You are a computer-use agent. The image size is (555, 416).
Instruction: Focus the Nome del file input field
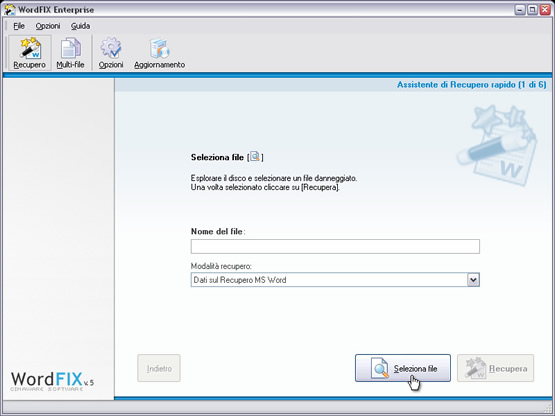[x=335, y=246]
